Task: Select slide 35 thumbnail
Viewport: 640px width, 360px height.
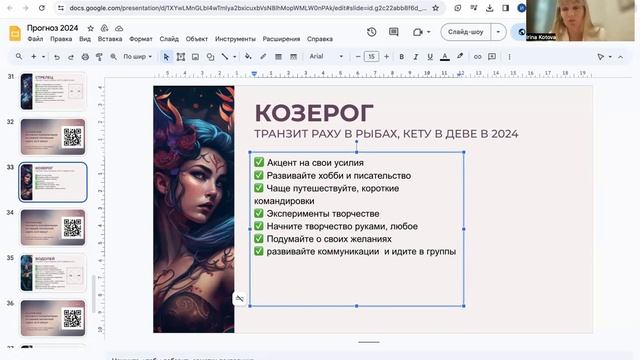Action: (x=53, y=273)
